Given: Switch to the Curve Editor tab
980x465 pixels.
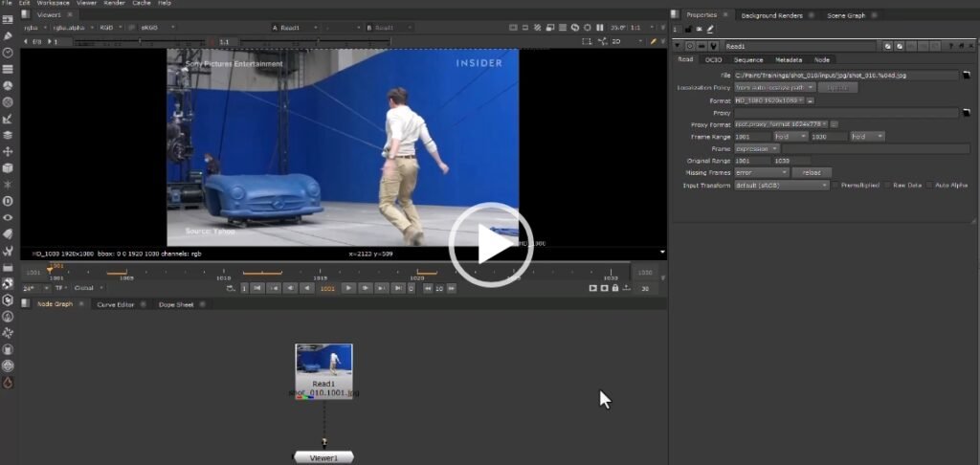Looking at the screenshot, I should 116,304.
